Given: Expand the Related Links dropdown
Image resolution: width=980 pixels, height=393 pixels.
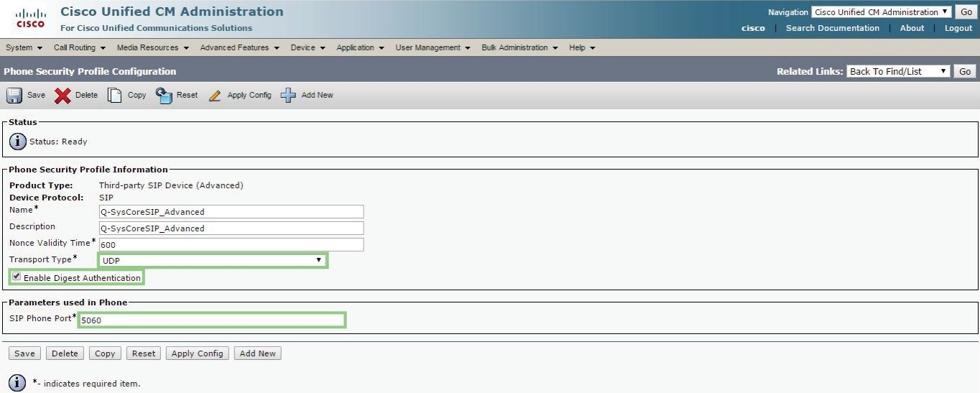Looking at the screenshot, I should (897, 71).
